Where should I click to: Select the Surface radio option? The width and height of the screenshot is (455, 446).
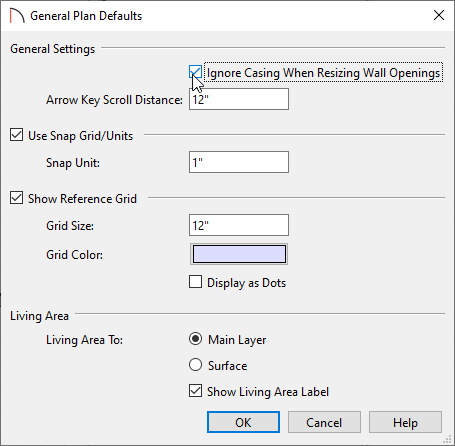point(195,365)
